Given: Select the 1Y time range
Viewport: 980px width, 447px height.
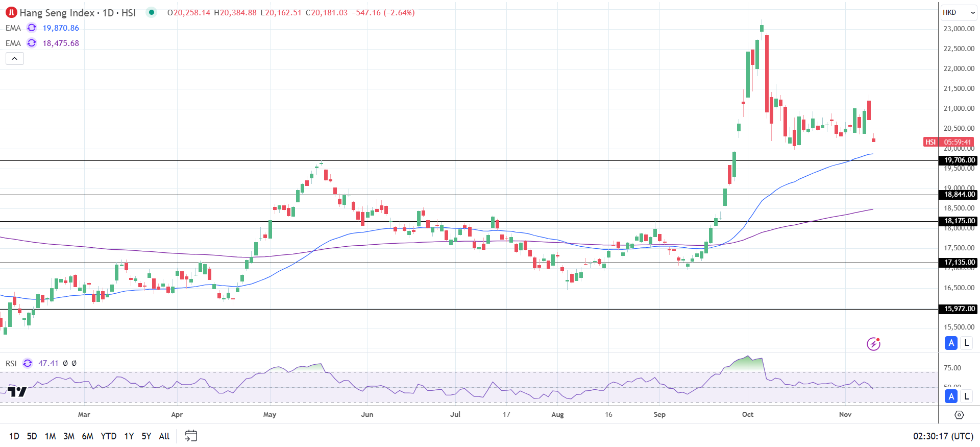Looking at the screenshot, I should tap(129, 436).
